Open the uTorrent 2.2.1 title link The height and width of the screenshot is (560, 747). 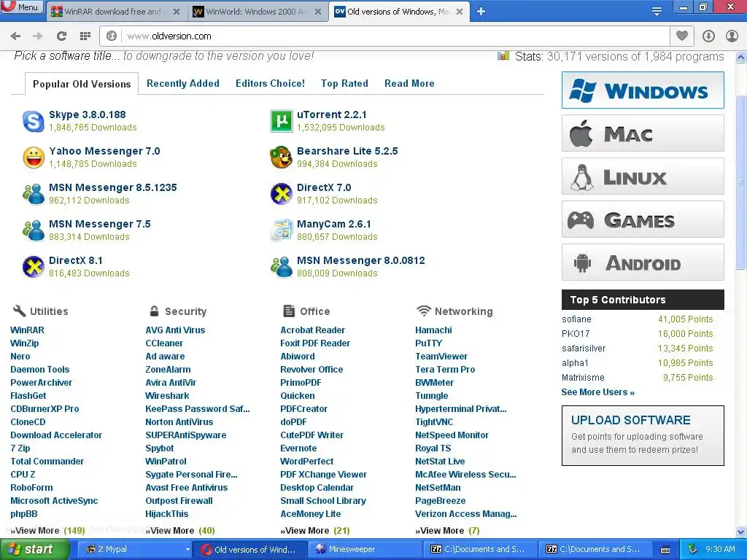[x=332, y=114]
